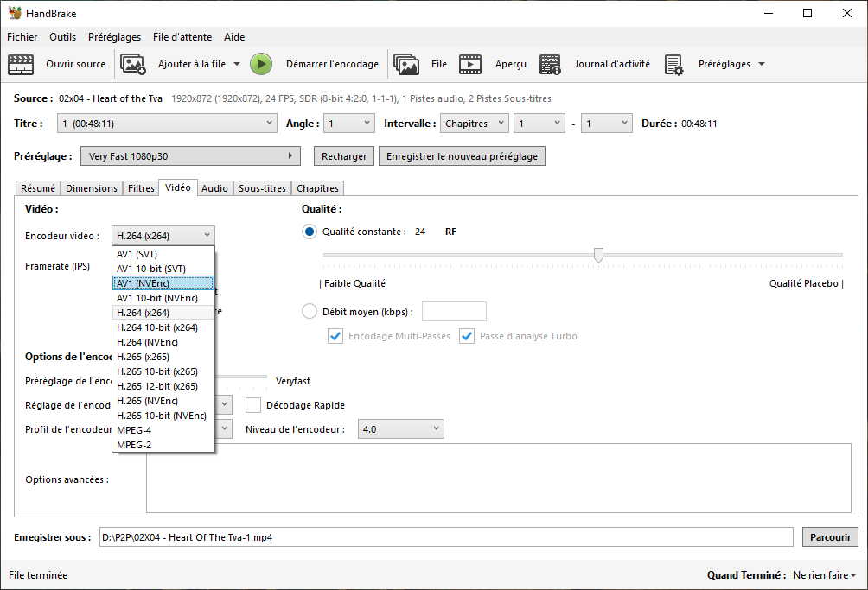Start the encode with the green play icon
This screenshot has width=868, height=590.
[260, 63]
